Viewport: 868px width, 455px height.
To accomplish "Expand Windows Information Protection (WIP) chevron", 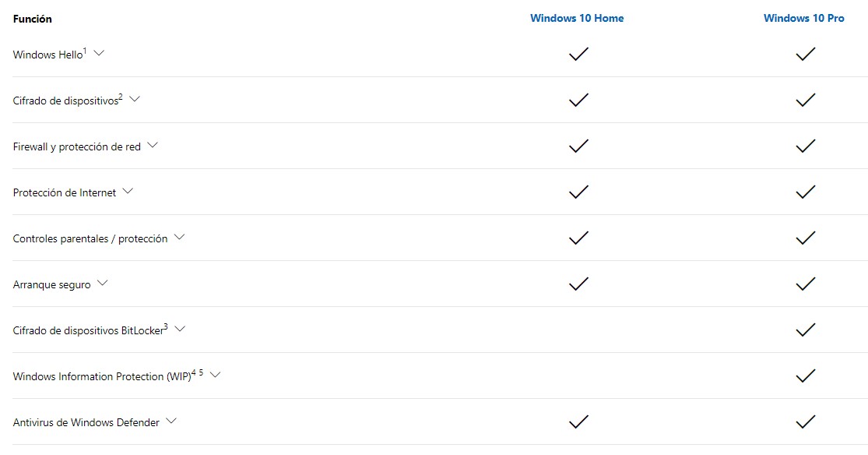I will 216,375.
